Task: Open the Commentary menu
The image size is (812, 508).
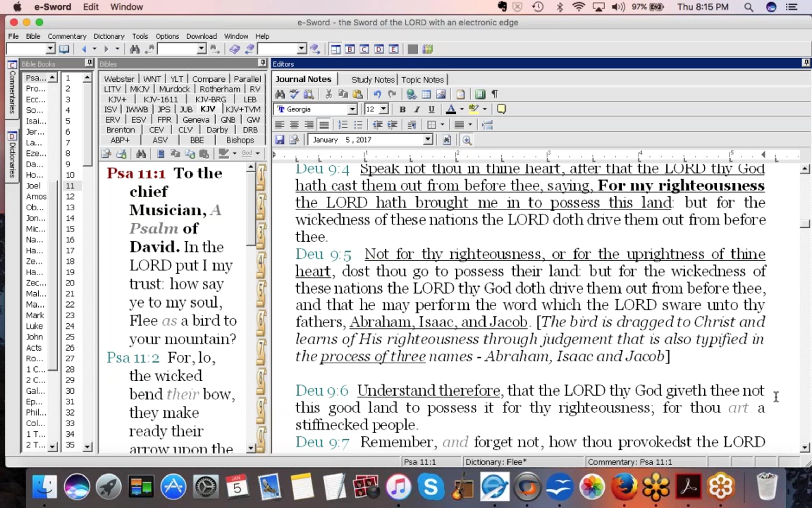Action: tap(67, 36)
